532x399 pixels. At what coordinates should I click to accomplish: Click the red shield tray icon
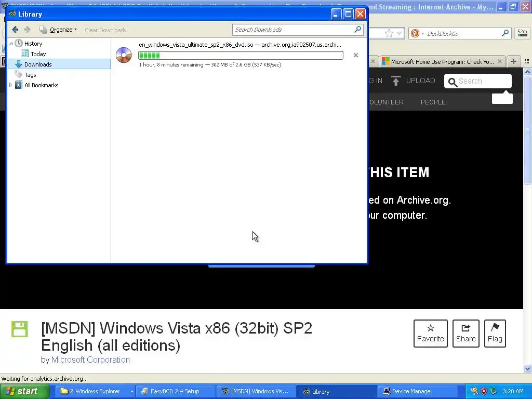(484, 391)
